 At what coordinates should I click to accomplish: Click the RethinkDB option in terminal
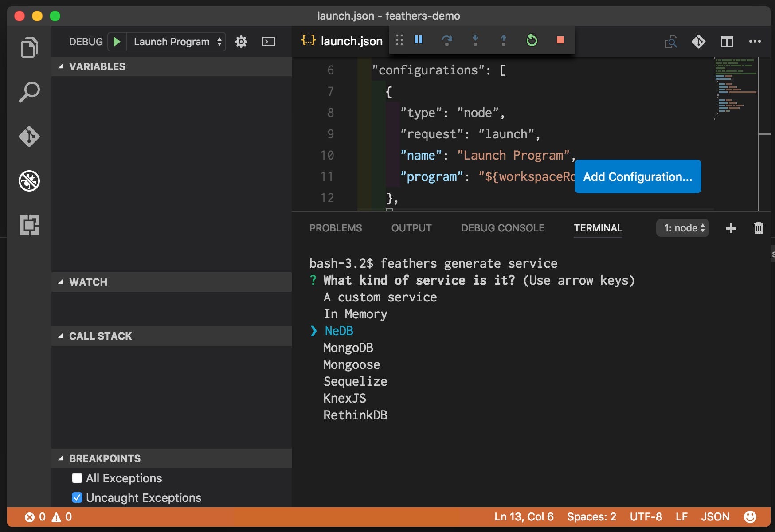pos(355,415)
